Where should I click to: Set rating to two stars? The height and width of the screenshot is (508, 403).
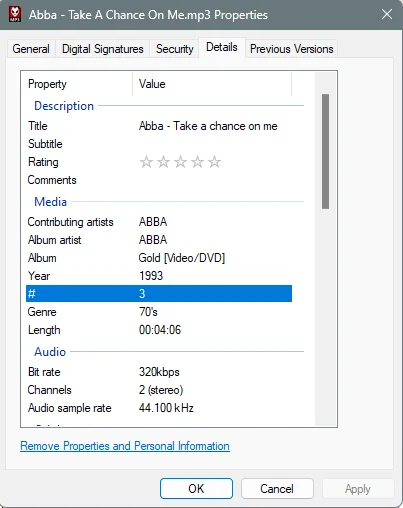(x=163, y=162)
